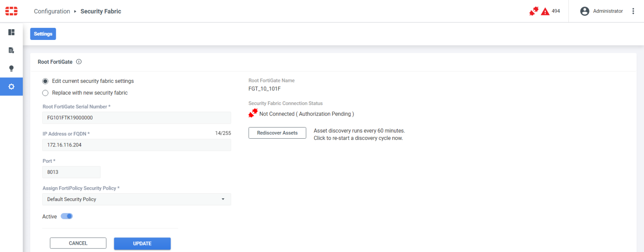Switch to the Settings tab
The width and height of the screenshot is (644, 252).
(43, 33)
